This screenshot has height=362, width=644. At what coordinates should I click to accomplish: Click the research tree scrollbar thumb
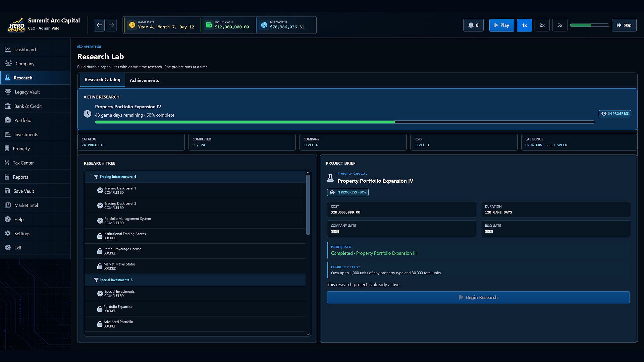click(308, 204)
